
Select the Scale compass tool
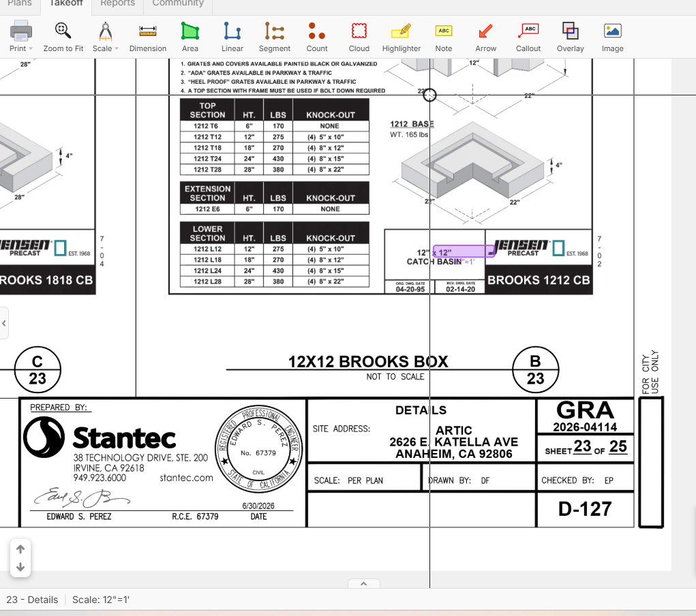point(105,31)
